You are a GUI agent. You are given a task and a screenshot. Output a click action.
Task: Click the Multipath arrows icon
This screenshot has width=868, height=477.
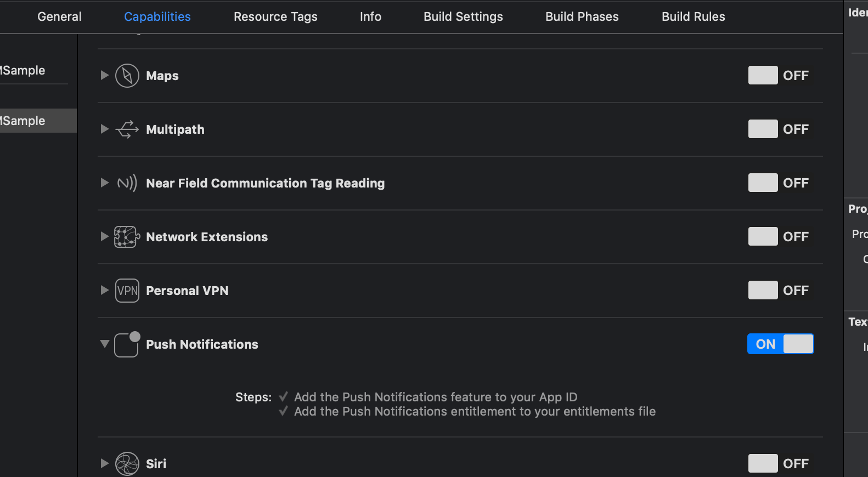point(127,129)
